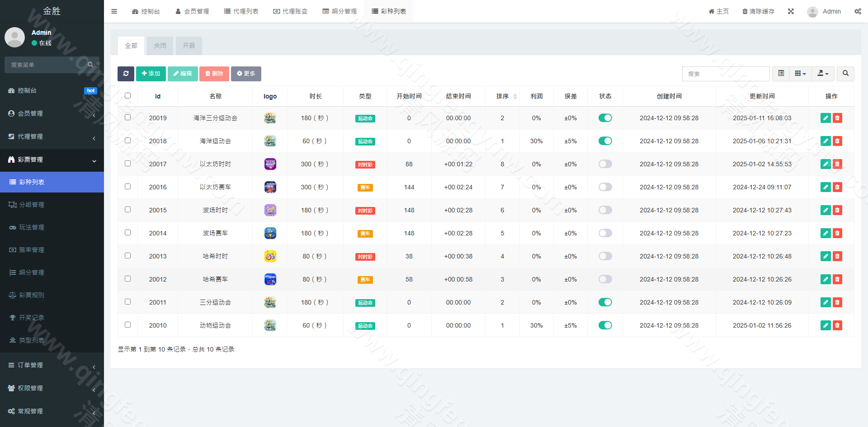Switch to the 关闭 tab
This screenshot has height=427, width=868.
160,46
